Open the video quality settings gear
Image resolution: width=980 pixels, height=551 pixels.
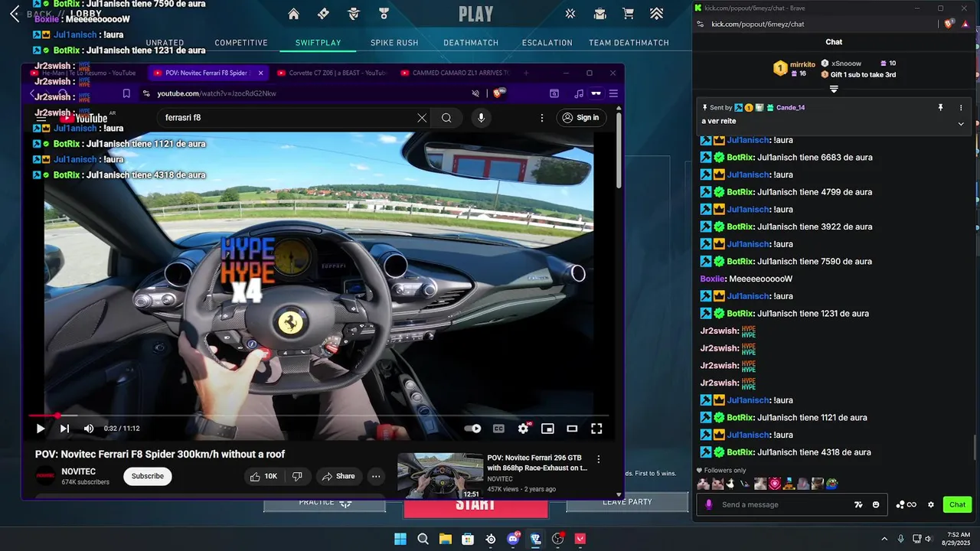524,429
